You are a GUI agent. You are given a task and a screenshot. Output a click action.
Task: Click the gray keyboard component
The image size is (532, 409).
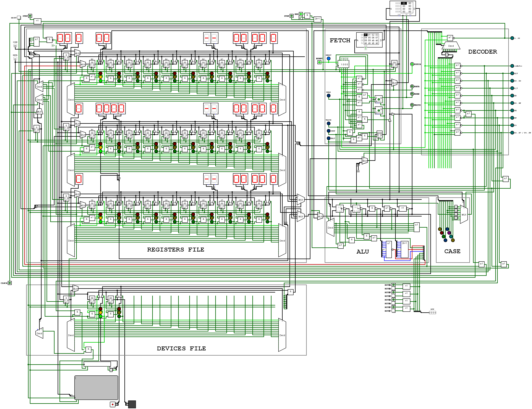96,387
